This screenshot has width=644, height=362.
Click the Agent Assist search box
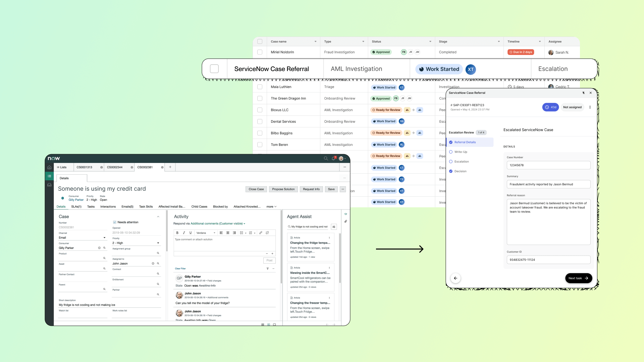click(308, 227)
